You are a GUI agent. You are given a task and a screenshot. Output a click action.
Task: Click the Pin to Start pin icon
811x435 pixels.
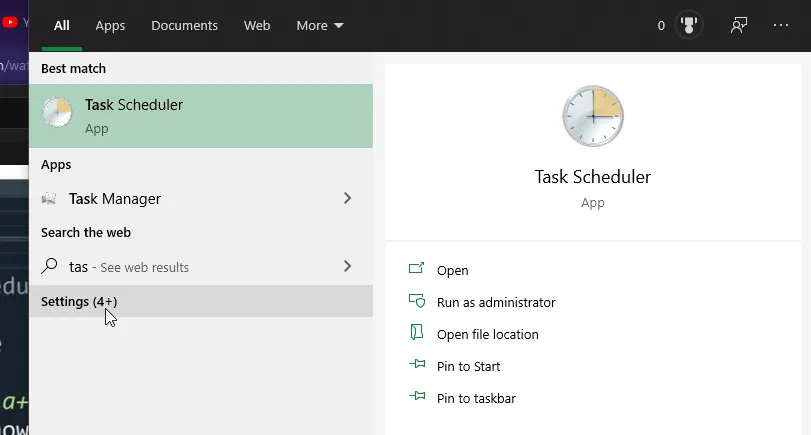point(417,364)
